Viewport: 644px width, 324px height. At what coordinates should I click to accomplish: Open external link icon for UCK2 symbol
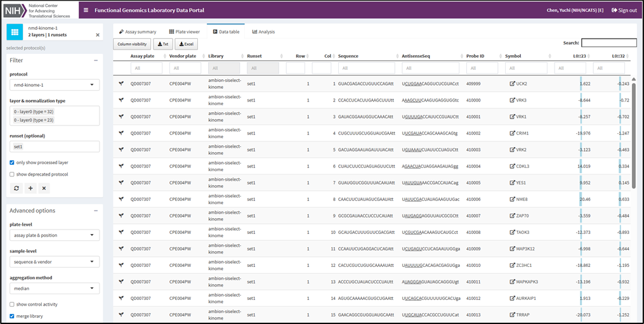click(512, 84)
